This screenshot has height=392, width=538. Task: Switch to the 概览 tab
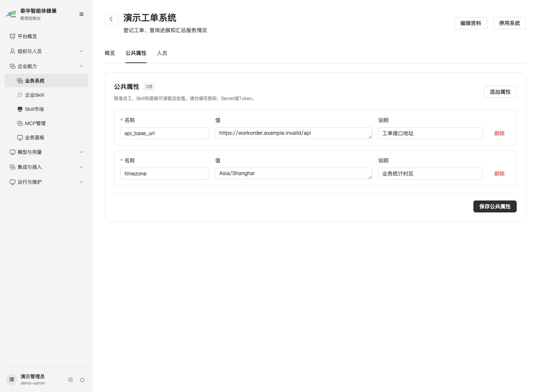110,53
